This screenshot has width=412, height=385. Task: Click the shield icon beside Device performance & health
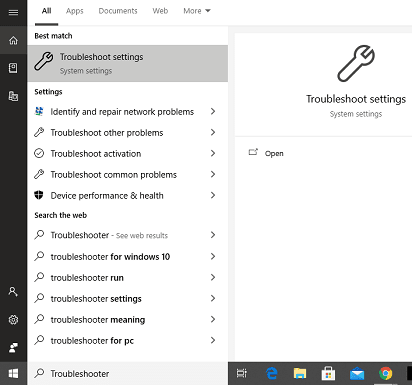click(x=39, y=195)
